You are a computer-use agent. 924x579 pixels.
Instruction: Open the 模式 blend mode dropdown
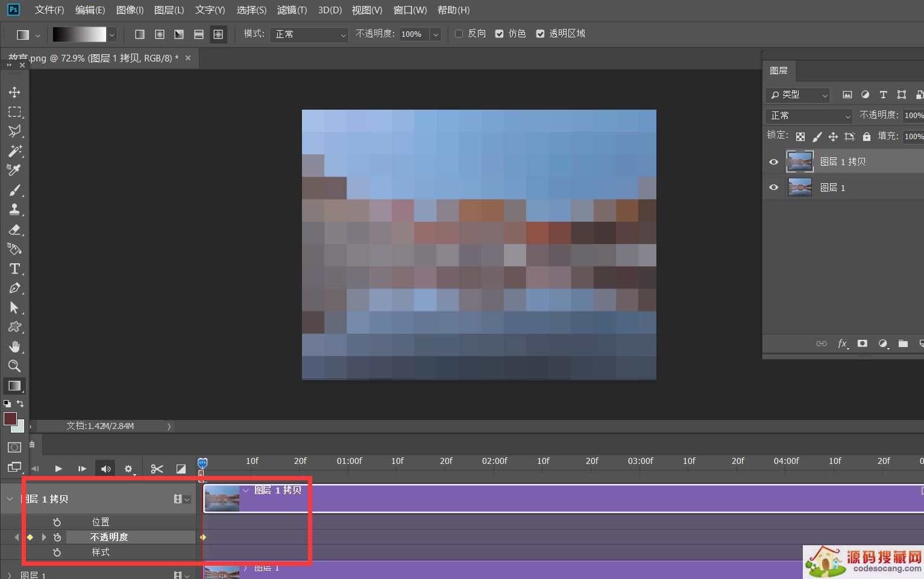tap(309, 34)
